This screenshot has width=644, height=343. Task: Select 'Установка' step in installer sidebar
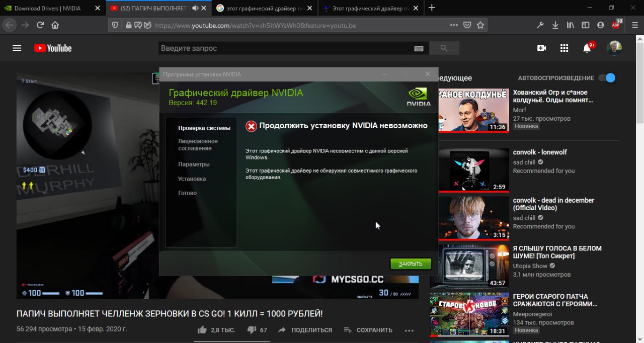[192, 179]
